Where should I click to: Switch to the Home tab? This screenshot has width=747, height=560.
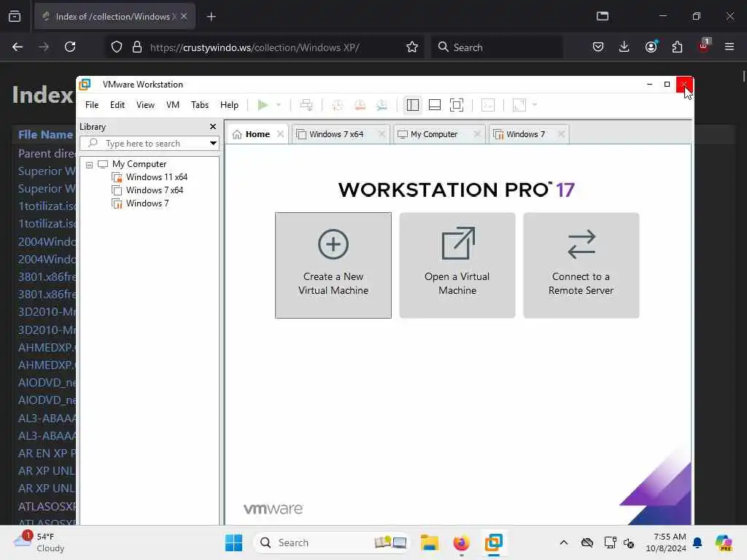click(258, 134)
